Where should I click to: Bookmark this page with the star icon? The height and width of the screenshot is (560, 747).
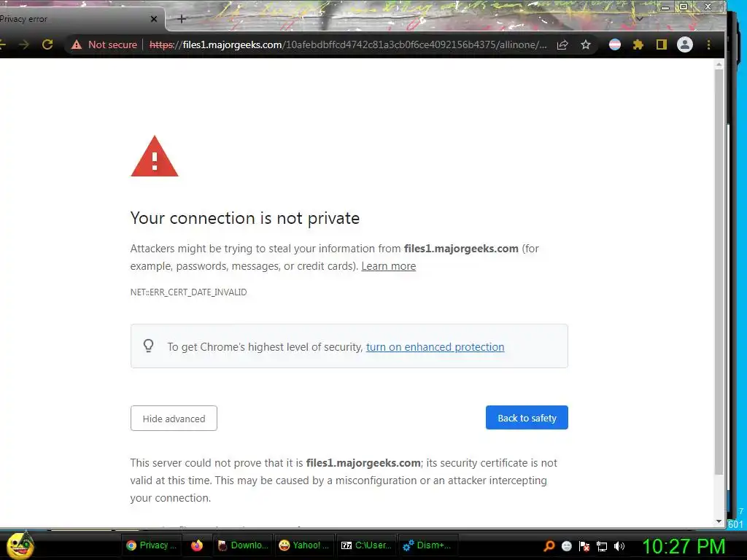point(586,44)
